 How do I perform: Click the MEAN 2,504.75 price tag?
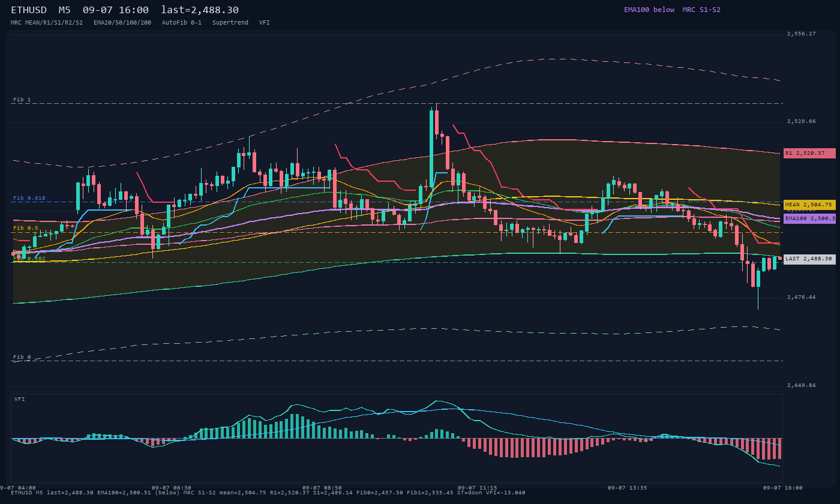(809, 205)
